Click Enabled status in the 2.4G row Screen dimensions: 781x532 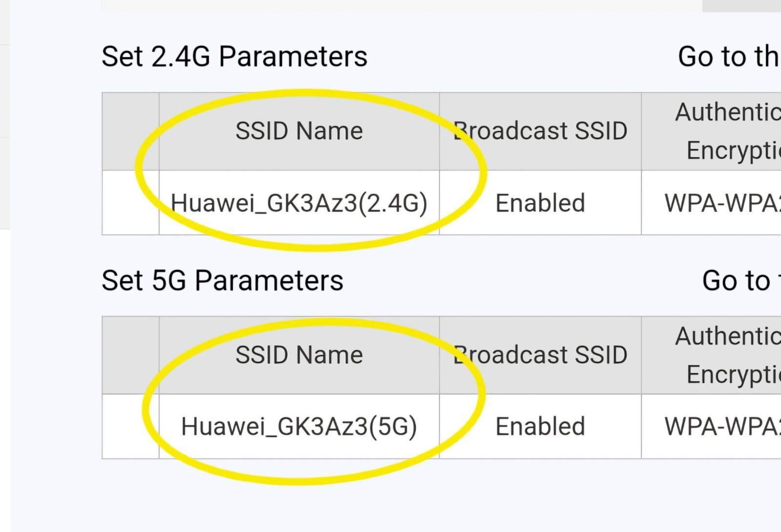[540, 203]
